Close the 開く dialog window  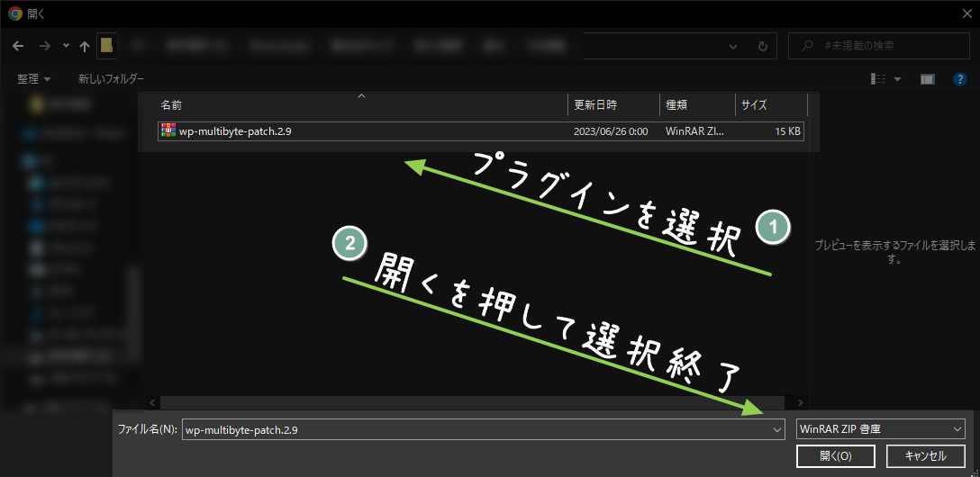[x=966, y=13]
